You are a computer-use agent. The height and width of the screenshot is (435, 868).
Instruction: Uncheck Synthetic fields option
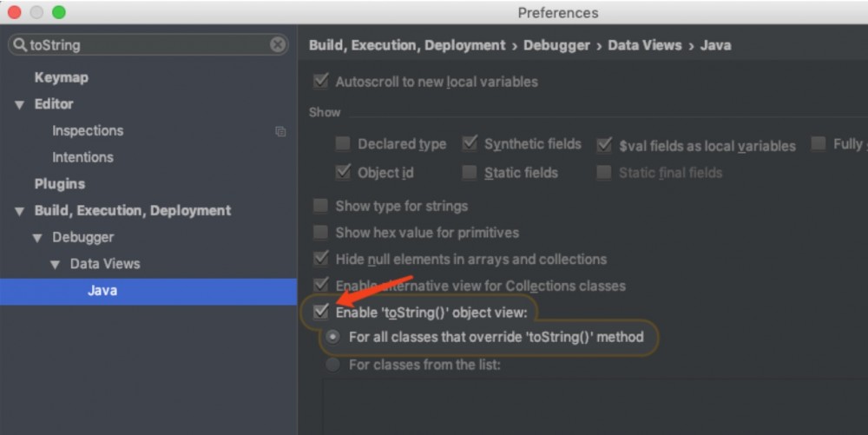click(x=470, y=144)
